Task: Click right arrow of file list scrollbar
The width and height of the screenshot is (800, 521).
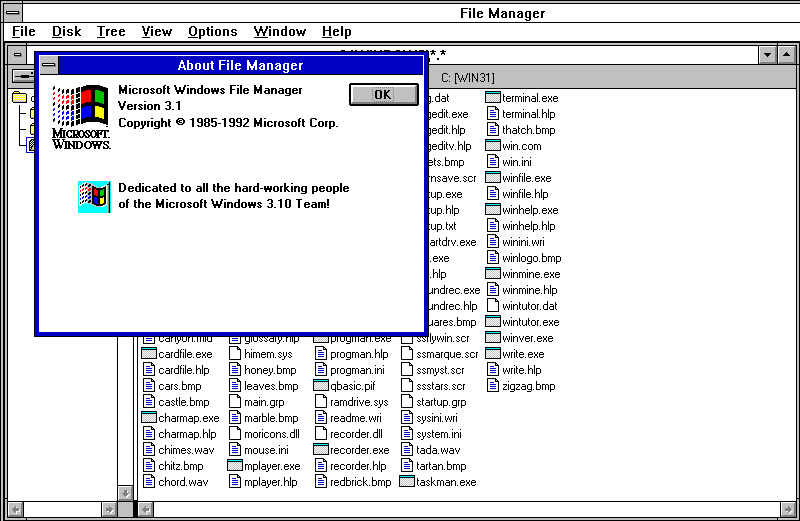Action: pos(788,509)
